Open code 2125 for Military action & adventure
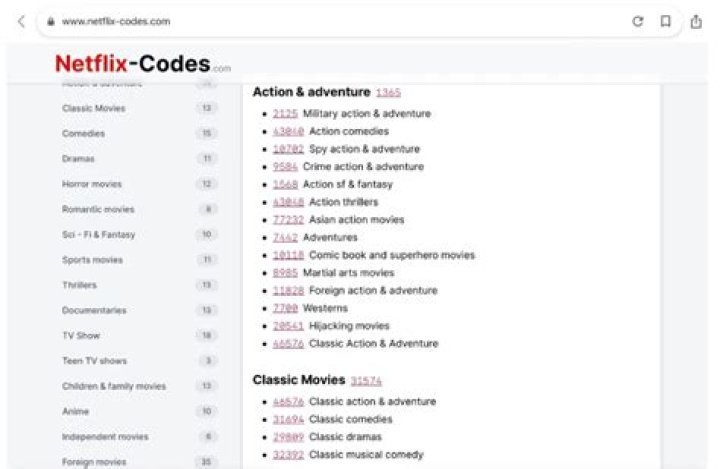The width and height of the screenshot is (720, 469). coord(285,114)
